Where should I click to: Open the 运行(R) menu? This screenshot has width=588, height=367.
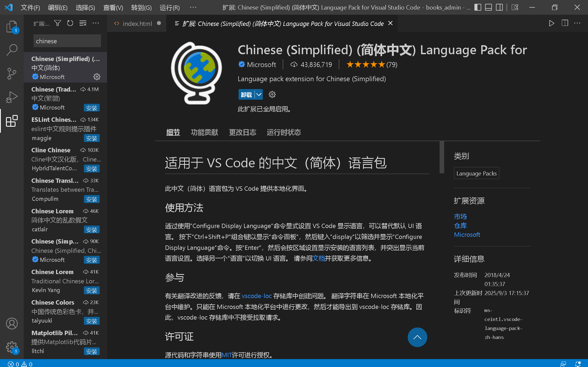click(x=169, y=8)
